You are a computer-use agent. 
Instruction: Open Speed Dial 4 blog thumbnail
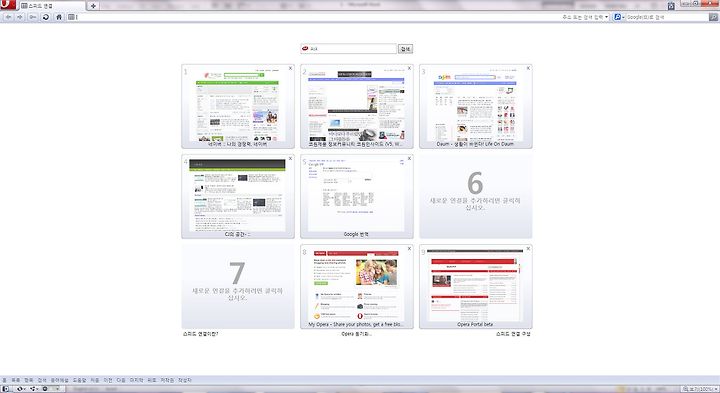(238, 196)
